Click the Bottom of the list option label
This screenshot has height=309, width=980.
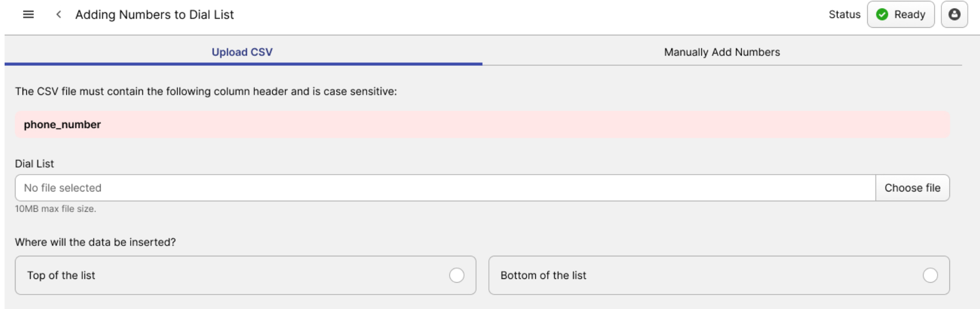coord(543,276)
